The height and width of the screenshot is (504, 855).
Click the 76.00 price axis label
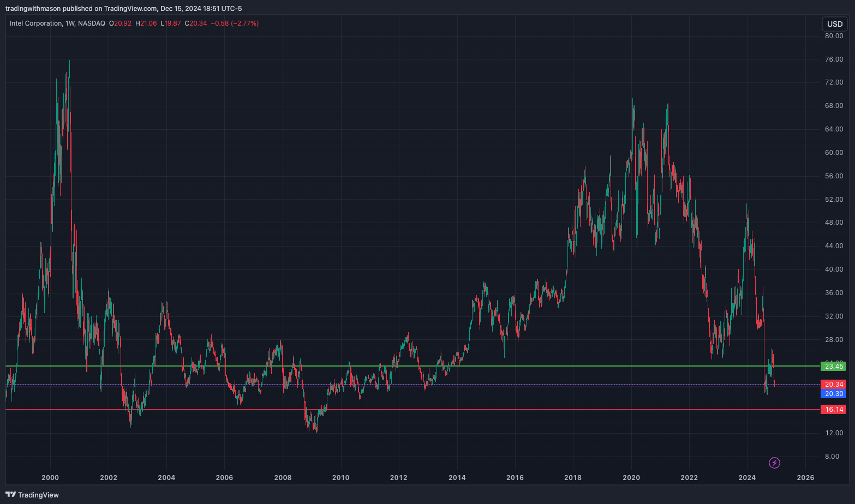[834, 59]
